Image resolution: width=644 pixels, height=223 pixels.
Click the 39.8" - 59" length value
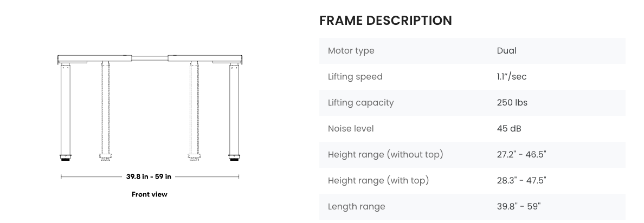518,207
